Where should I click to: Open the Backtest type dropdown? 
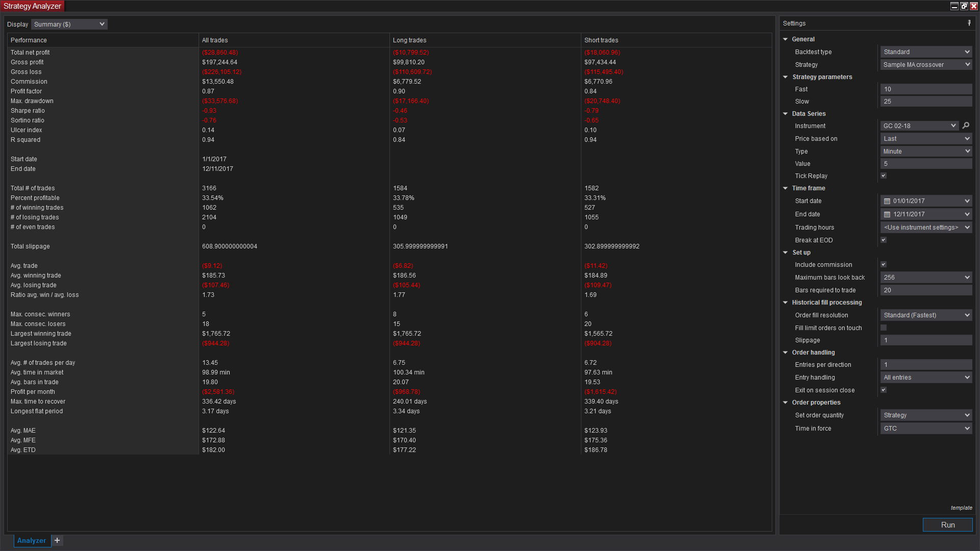pos(926,52)
